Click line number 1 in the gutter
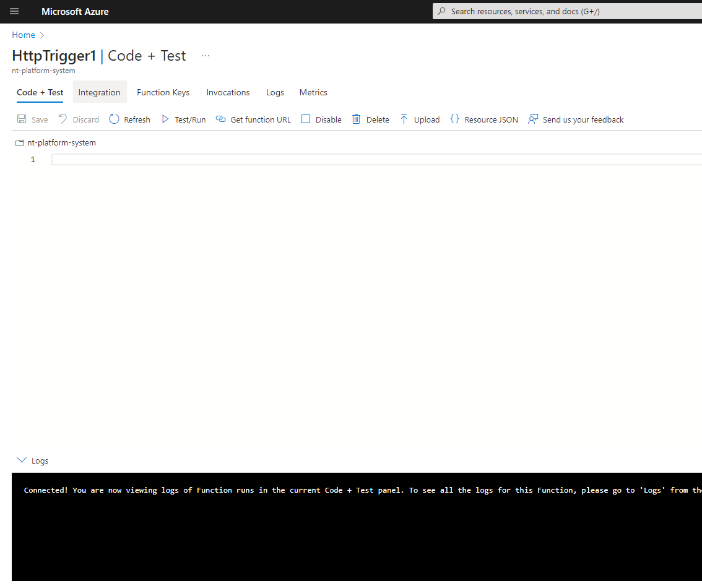 point(33,160)
